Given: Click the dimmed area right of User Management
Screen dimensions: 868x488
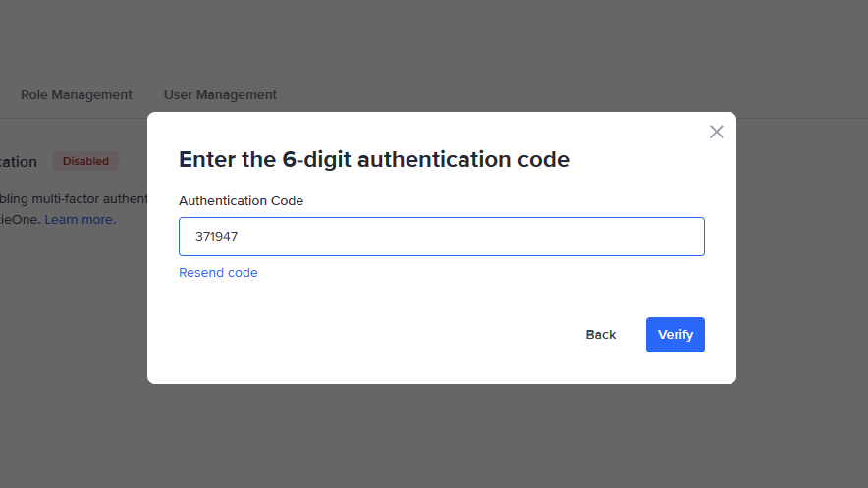Looking at the screenshot, I should (x=540, y=95).
